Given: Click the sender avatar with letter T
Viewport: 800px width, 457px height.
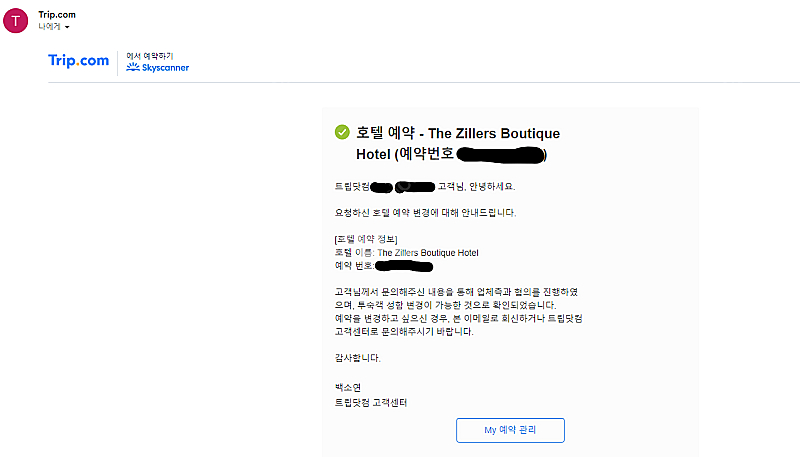Looking at the screenshot, I should tap(16, 21).
